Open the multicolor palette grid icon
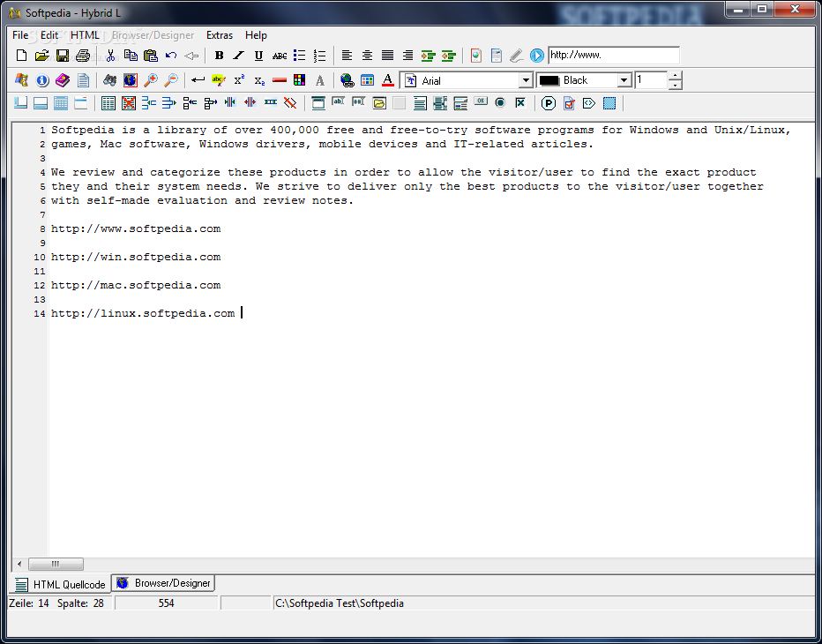The image size is (822, 644). click(x=299, y=80)
